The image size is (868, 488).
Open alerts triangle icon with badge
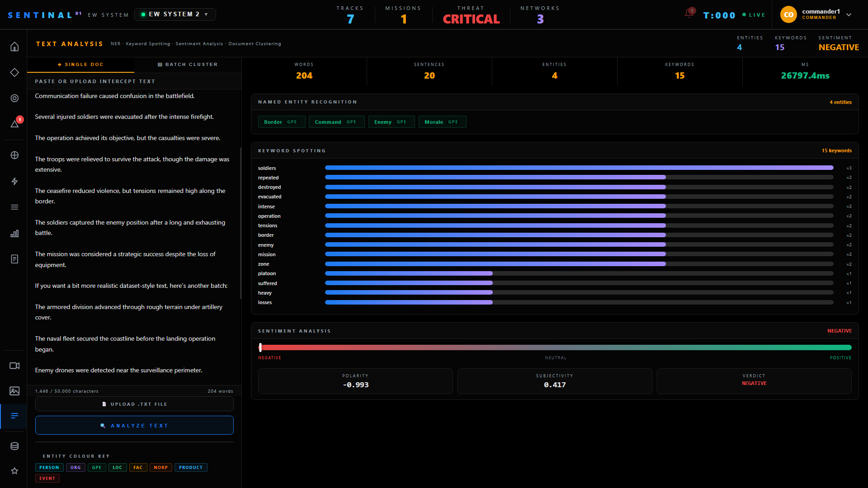pyautogui.click(x=14, y=123)
